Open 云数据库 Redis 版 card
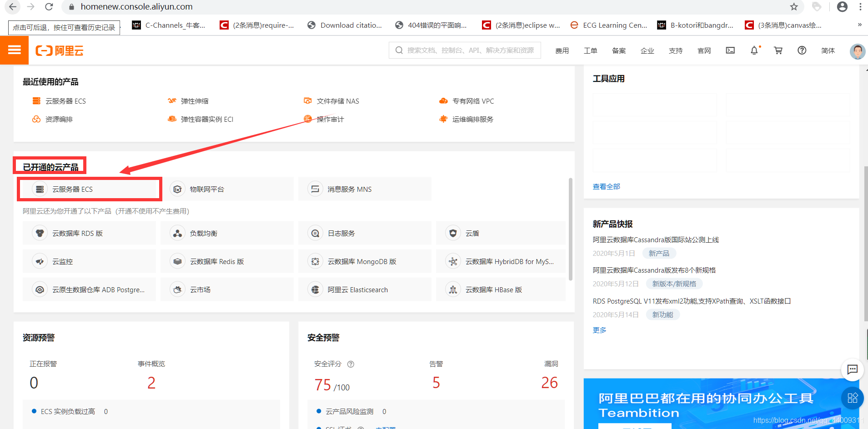868x429 pixels. point(227,261)
